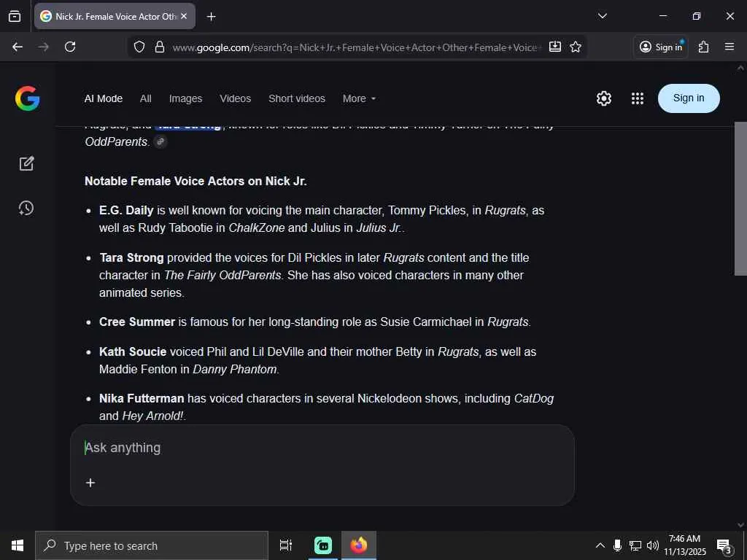747x560 pixels.
Task: Click the name Nika Futterman
Action: pyautogui.click(x=142, y=398)
